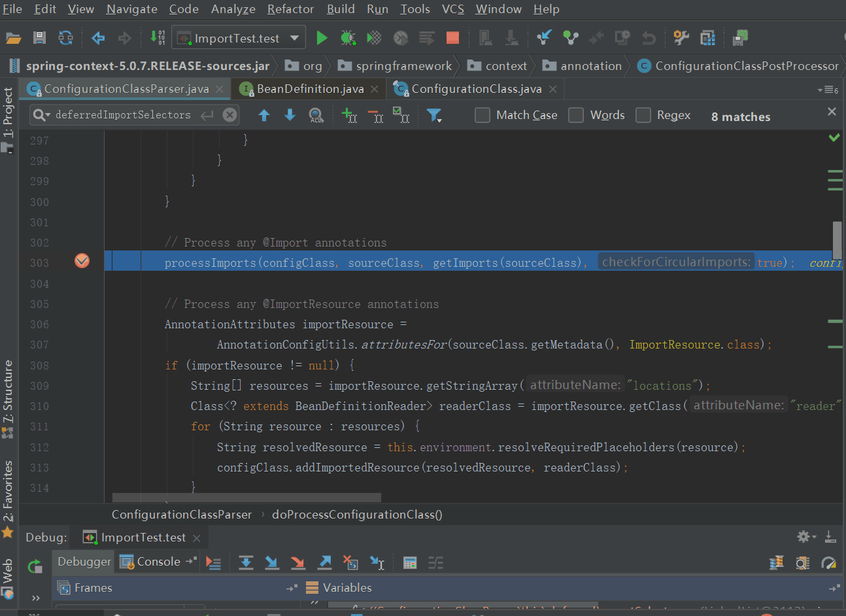The image size is (846, 616).
Task: Run ImportTest.test with the green play icon
Action: pos(322,38)
